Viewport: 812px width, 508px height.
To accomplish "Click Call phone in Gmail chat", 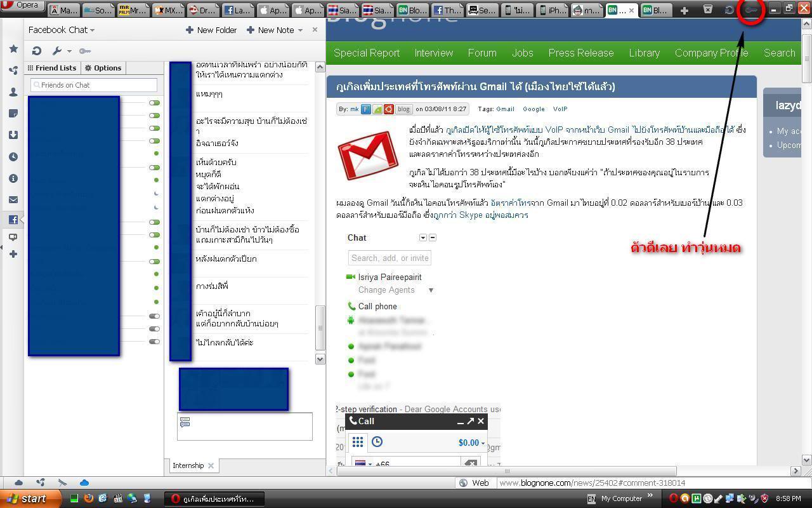I will click(x=377, y=306).
